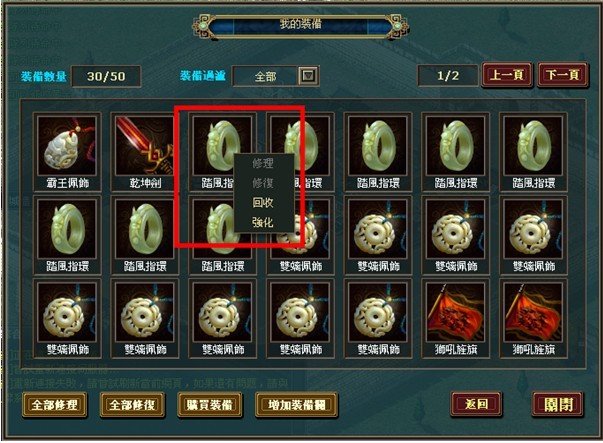Image resolution: width=603 pixels, height=443 pixels.
Task: Click the 全部修理 button
Action: (55, 405)
